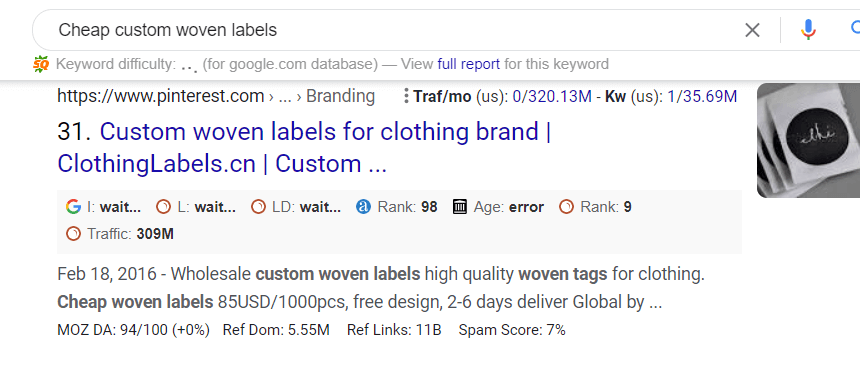This screenshot has height=371, width=860.
Task: Click the SEMrush LD circle icon
Action: tap(258, 207)
